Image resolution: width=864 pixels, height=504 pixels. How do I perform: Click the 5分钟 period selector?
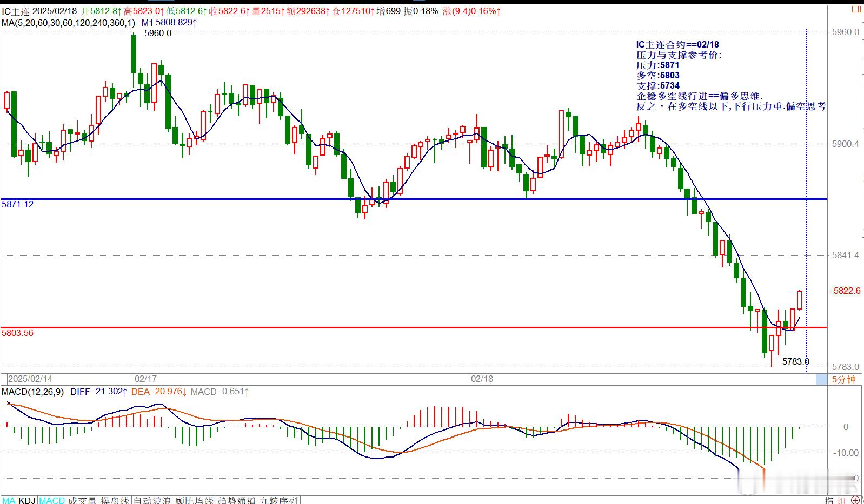[843, 379]
